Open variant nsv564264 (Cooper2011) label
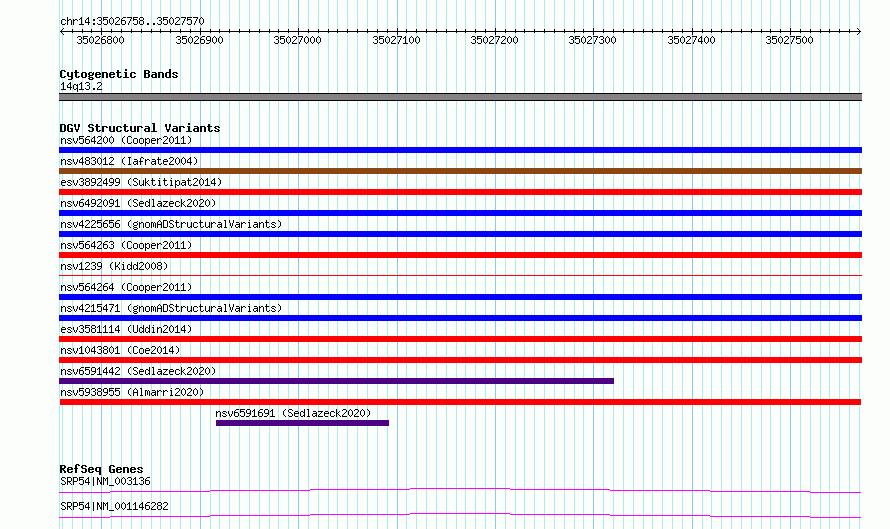 [x=126, y=287]
